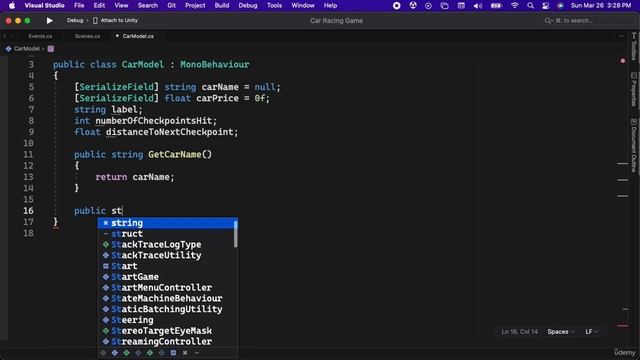Click the Run (play) button in toolbar
The height and width of the screenshot is (360, 640).
pos(49,20)
